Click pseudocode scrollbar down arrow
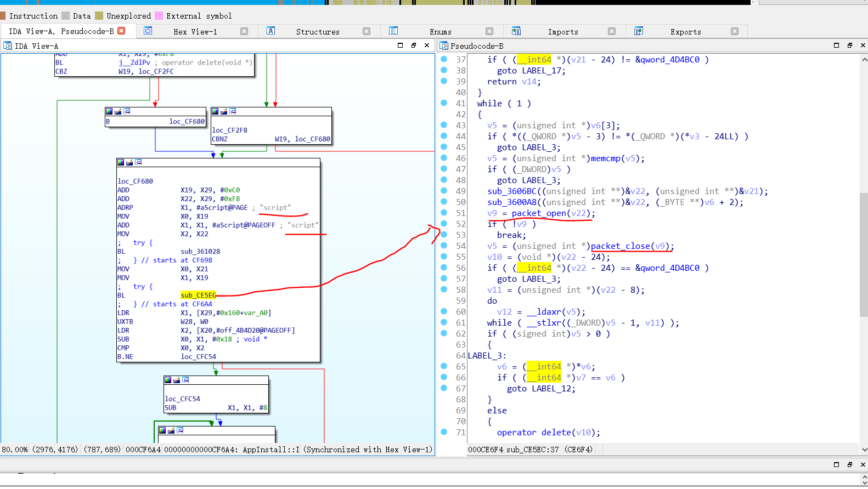 [x=864, y=450]
